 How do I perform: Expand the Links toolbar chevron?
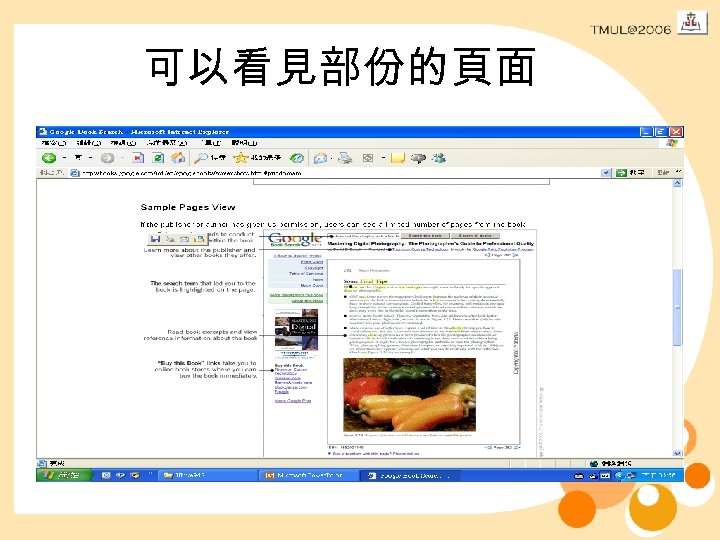(x=678, y=172)
